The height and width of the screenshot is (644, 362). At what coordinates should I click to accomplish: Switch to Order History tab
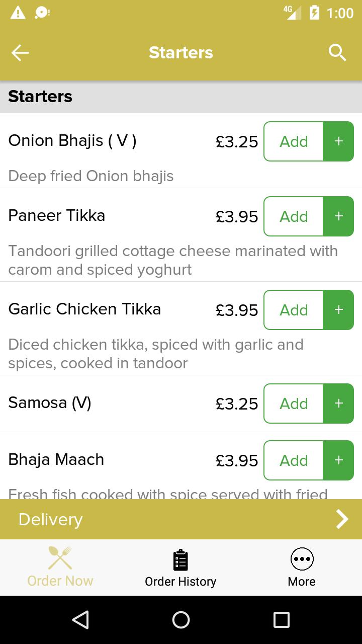tap(180, 568)
